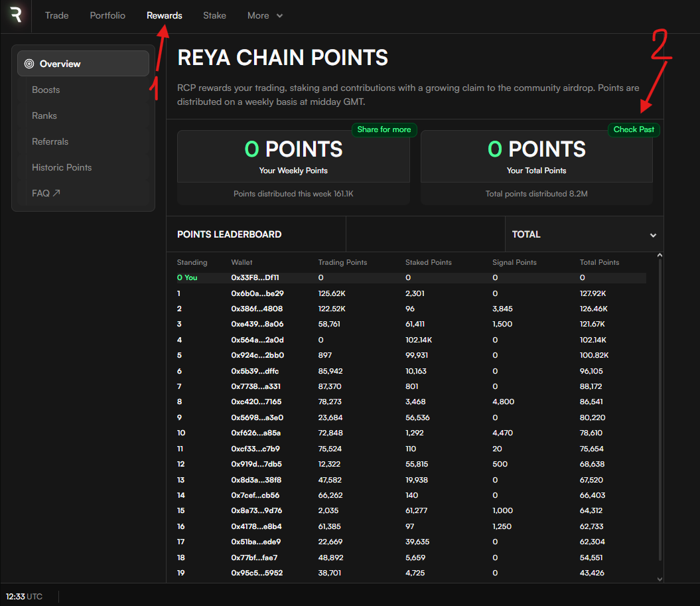Select the Rewards menu item
The image size is (700, 606).
click(164, 15)
